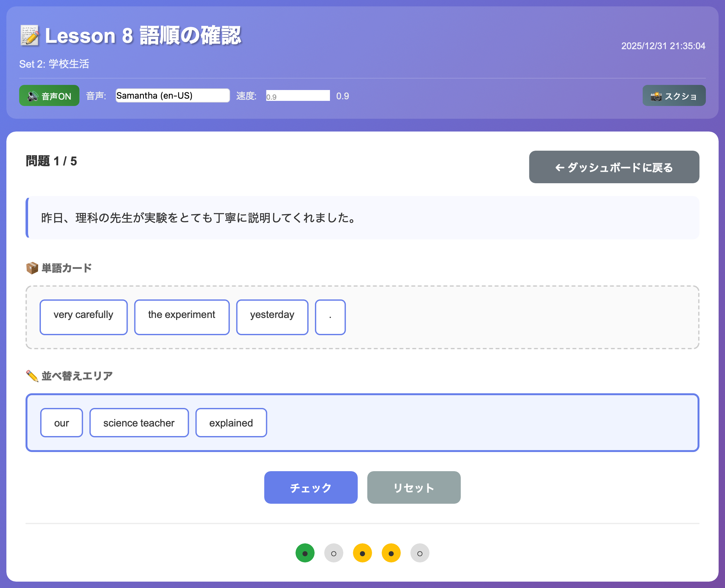Choose the "yesterday" word card
Viewport: 725px width, 588px height.
(x=272, y=317)
